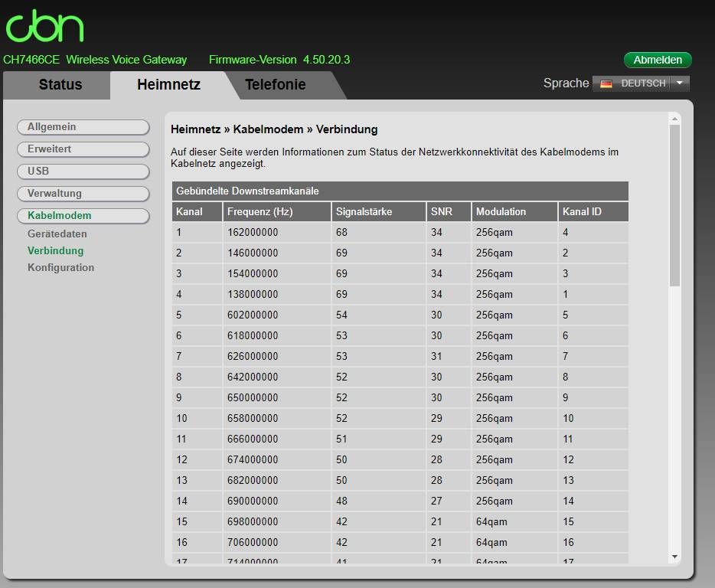
Task: Open the Gerätedaten submenu link
Action: coord(57,234)
